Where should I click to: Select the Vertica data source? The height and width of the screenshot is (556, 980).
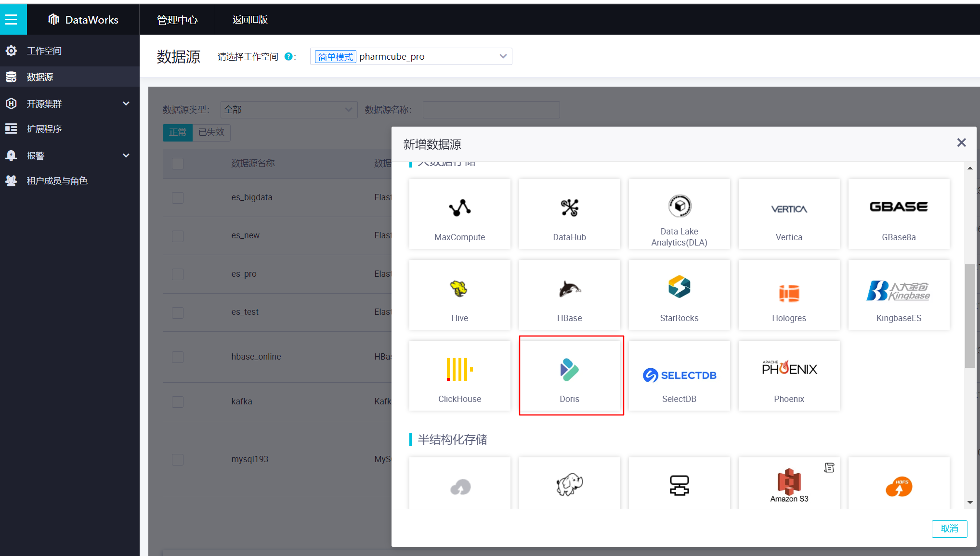pos(789,214)
